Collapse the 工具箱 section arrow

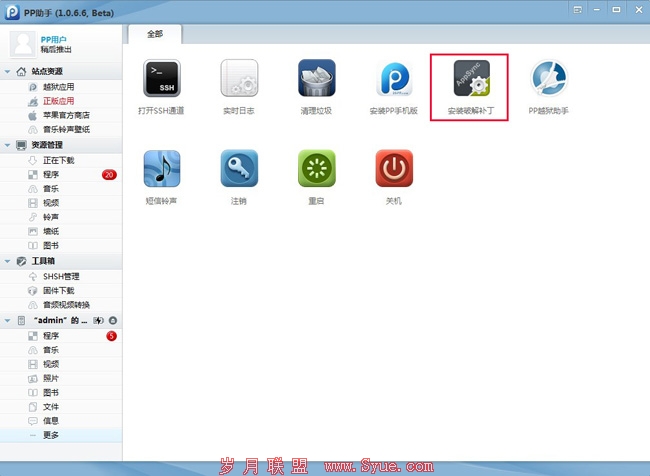click(7, 261)
